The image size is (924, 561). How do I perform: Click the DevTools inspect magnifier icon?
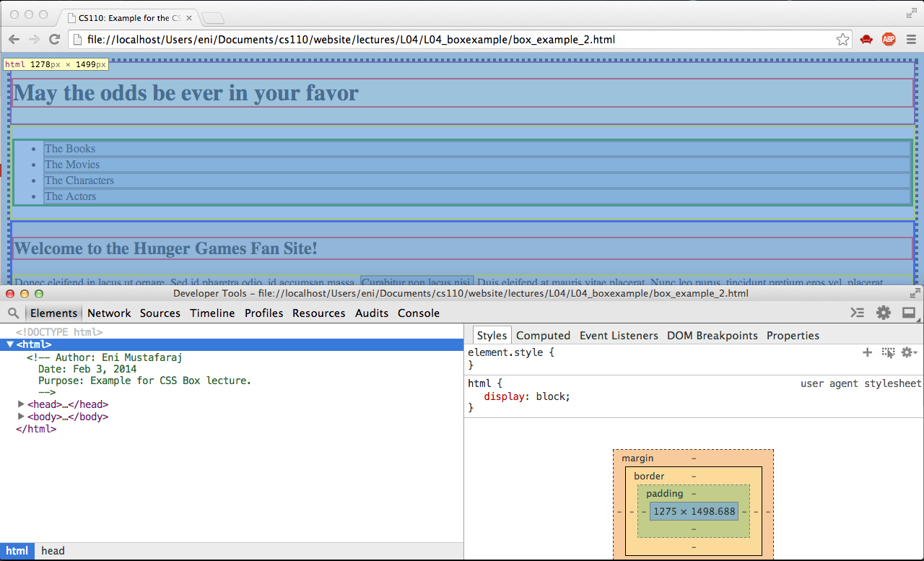point(14,313)
